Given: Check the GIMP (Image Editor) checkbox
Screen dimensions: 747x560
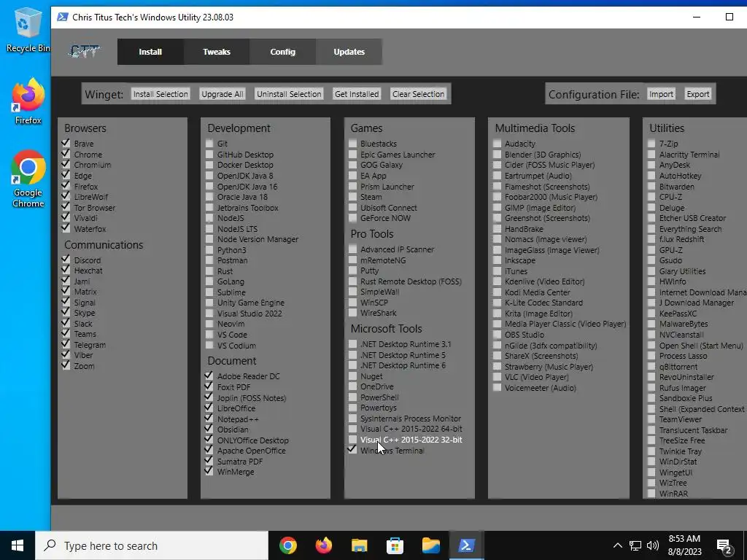Looking at the screenshot, I should tap(497, 207).
